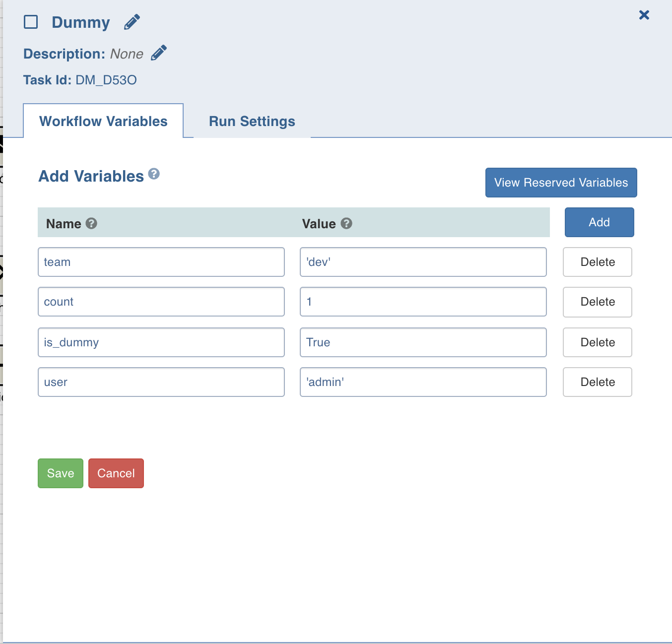Focus the 'dev' value field

pos(423,262)
